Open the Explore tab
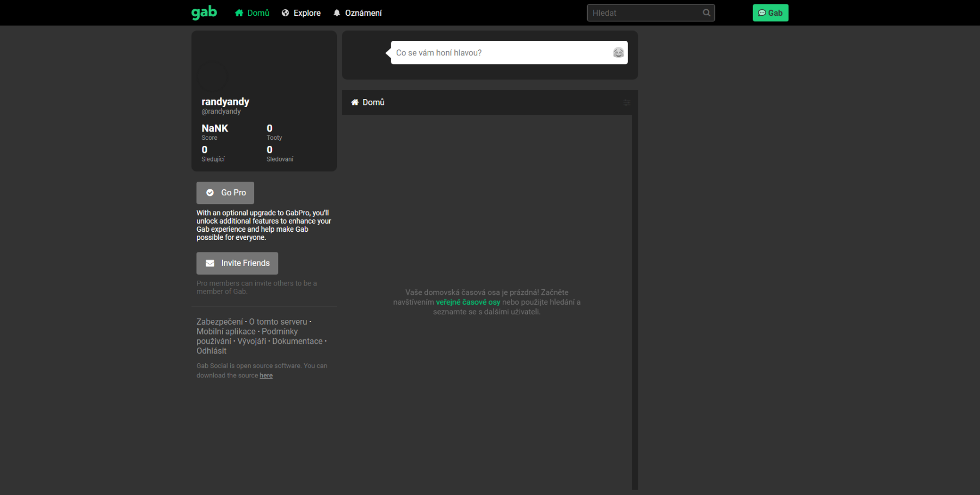The image size is (980, 495). click(x=301, y=13)
